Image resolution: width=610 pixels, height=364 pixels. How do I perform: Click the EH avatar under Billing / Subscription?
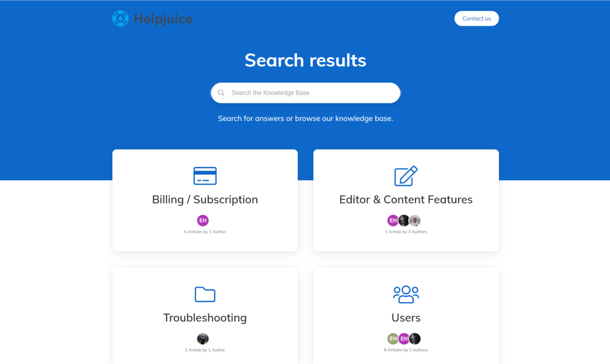click(203, 220)
